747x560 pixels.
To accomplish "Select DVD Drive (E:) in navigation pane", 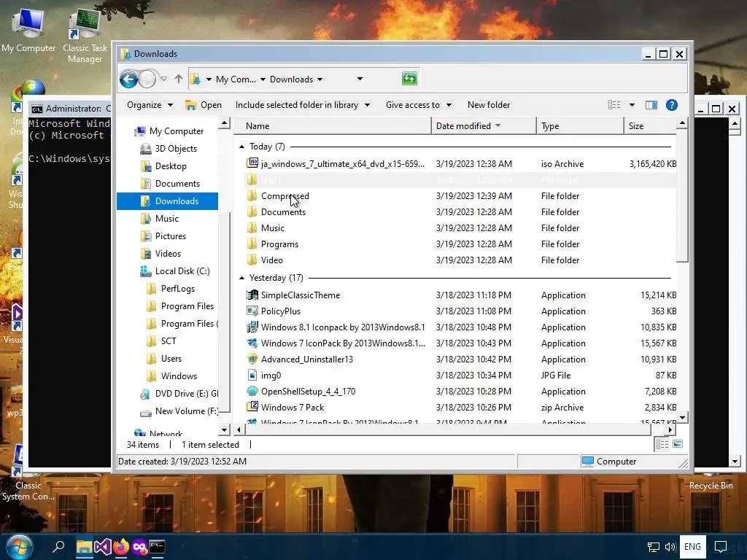I will [179, 394].
